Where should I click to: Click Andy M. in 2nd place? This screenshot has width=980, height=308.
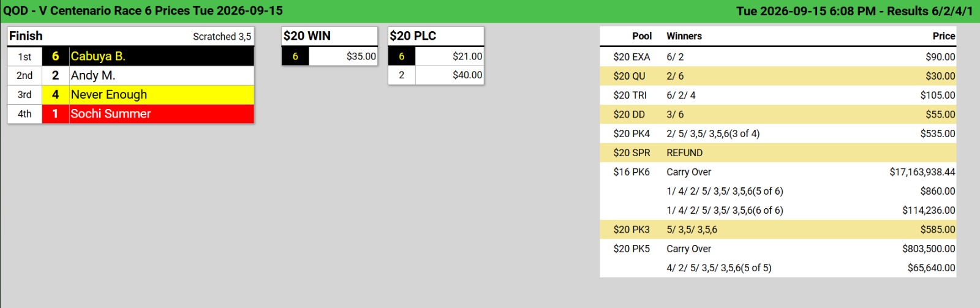(x=93, y=75)
